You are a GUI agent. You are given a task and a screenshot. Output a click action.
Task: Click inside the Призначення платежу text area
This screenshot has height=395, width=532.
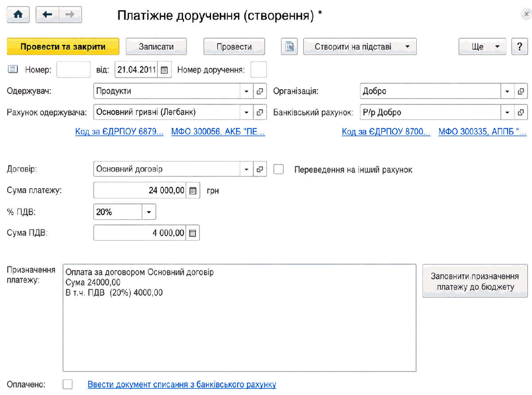pos(239,318)
